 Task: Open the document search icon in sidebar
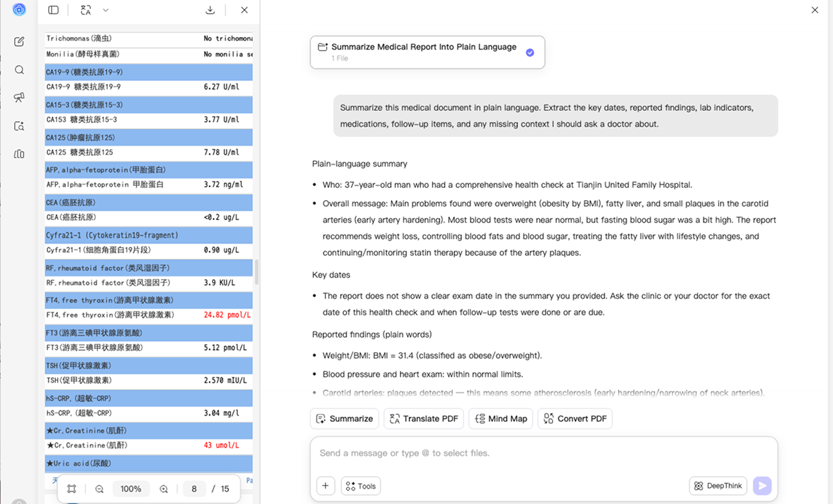(x=19, y=126)
